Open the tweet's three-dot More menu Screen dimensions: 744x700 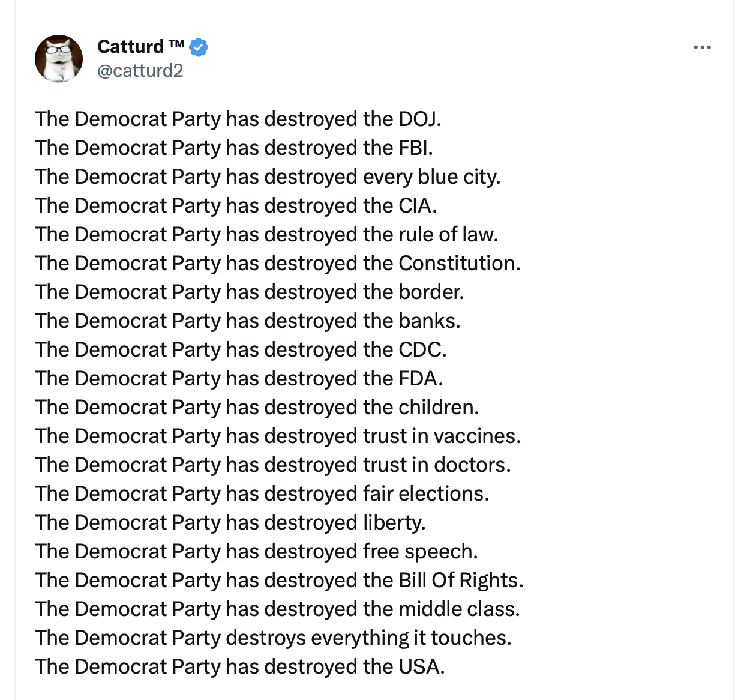tap(702, 47)
